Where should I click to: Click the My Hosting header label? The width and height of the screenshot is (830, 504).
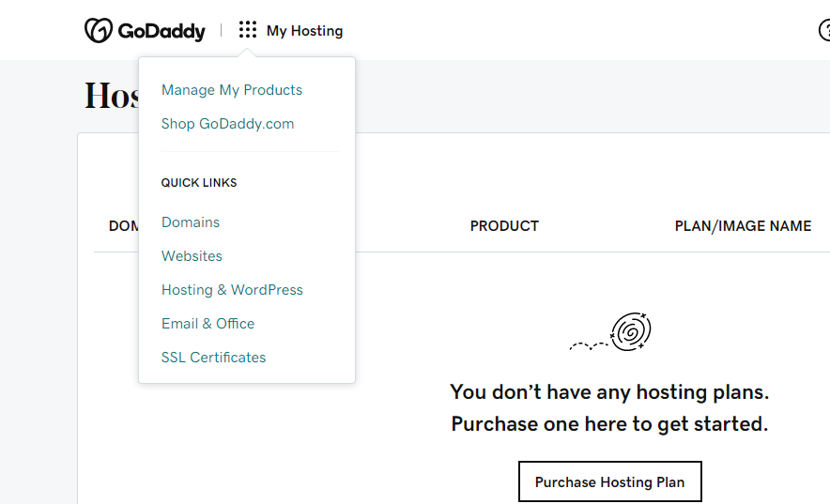click(x=304, y=31)
